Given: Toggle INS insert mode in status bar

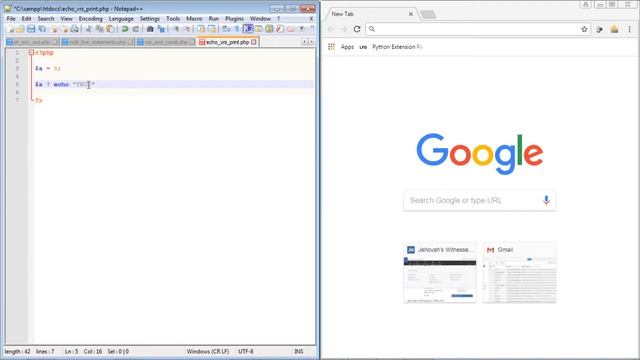Looking at the screenshot, I should coord(299,351).
